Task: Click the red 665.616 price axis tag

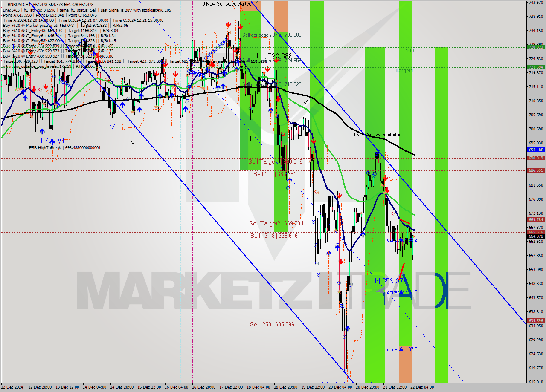Action: pos(536,232)
